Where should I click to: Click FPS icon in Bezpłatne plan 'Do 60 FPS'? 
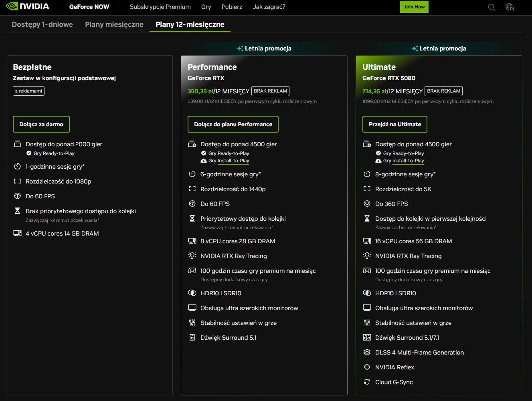coord(17,196)
